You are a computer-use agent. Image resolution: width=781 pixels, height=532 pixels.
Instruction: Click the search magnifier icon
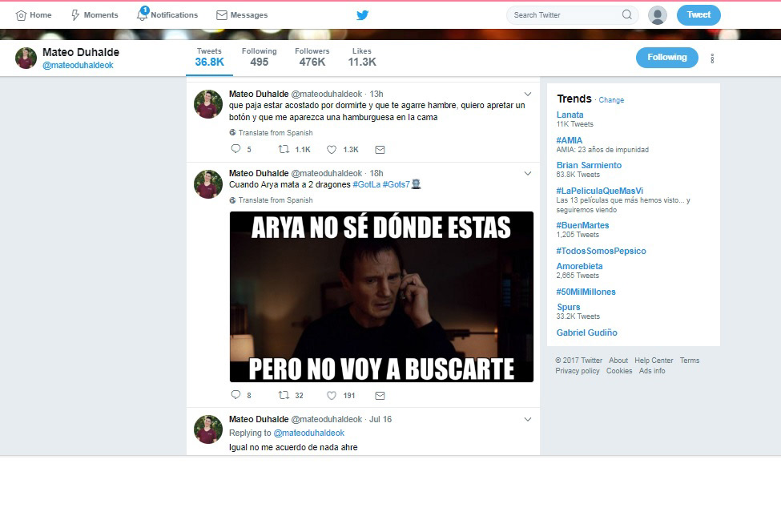[627, 15]
